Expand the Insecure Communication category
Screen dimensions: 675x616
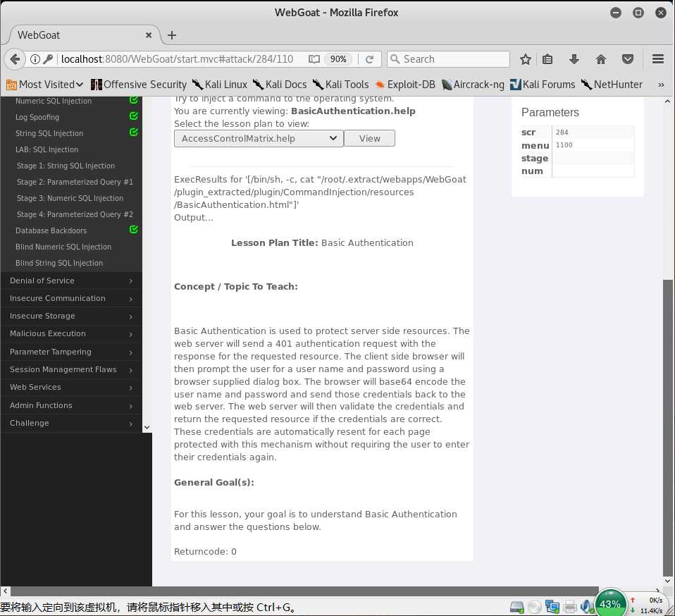(x=71, y=298)
